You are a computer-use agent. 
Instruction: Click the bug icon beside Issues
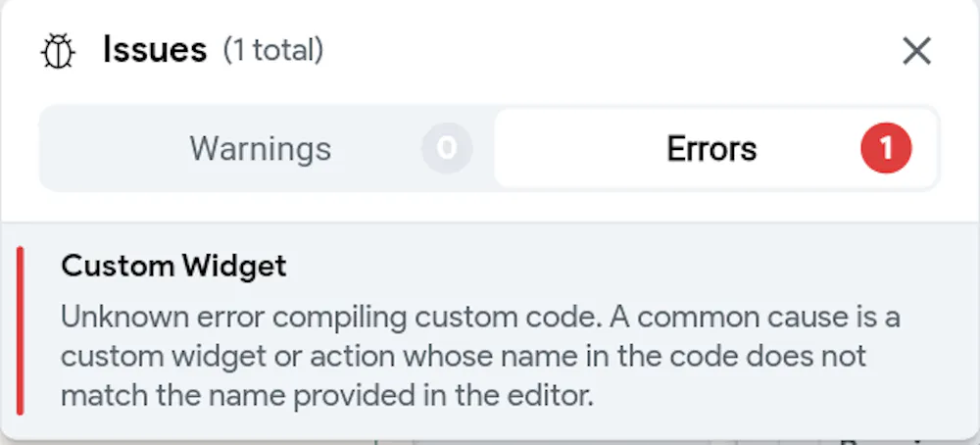[x=58, y=51]
